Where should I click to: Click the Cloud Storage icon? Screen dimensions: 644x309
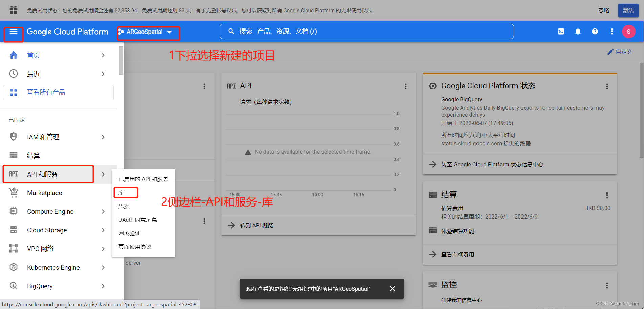[x=14, y=230]
